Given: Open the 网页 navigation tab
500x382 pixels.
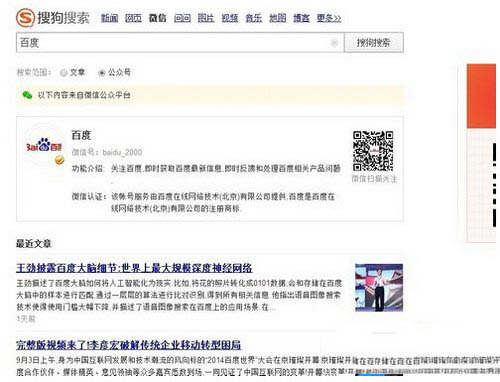Looking at the screenshot, I should coord(133,18).
